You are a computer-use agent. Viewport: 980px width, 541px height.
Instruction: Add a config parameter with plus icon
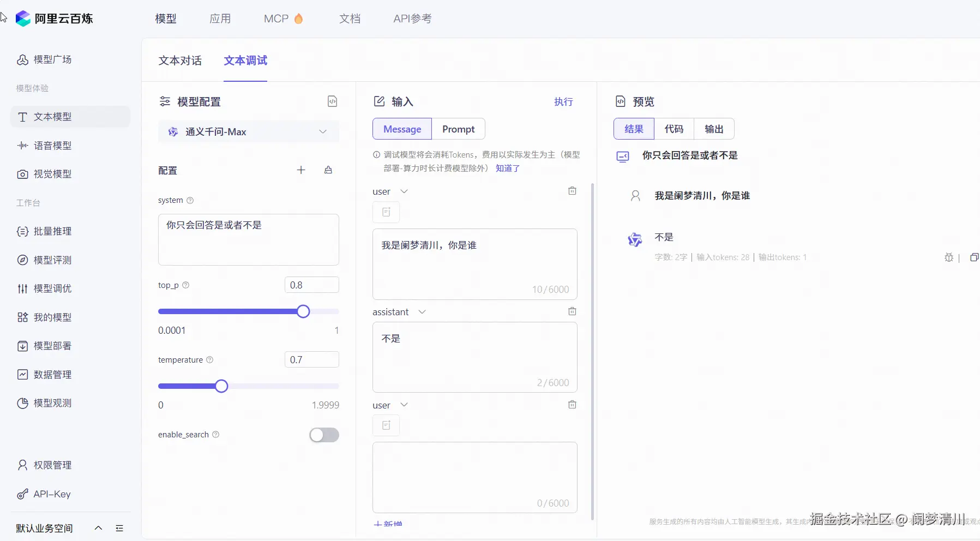tap(301, 170)
